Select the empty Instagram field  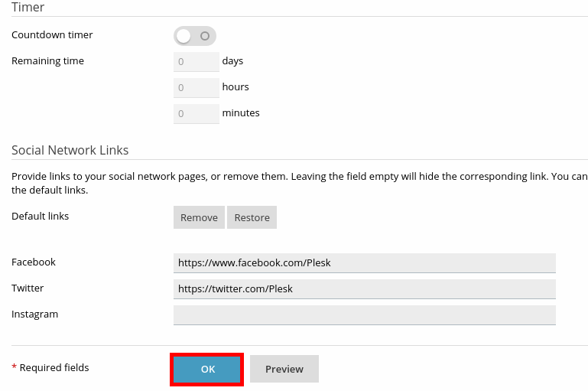click(x=364, y=314)
